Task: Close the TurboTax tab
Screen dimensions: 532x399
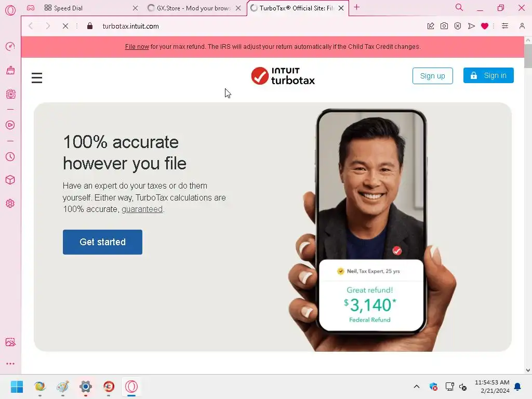Action: pyautogui.click(x=341, y=8)
